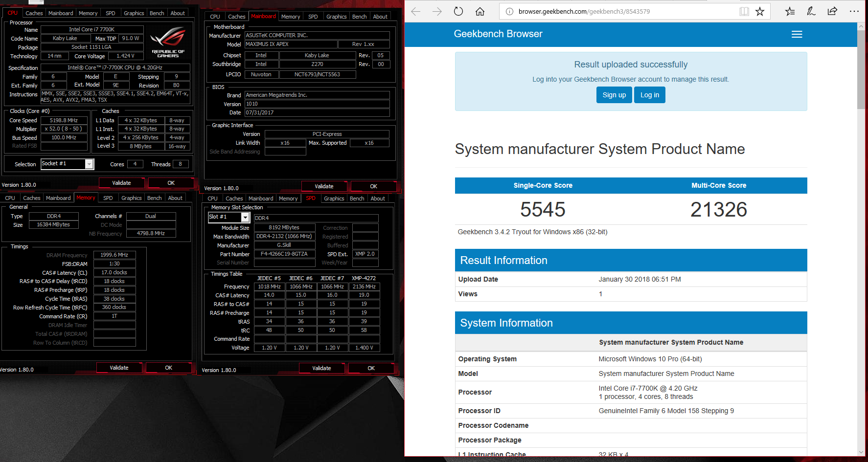Open reading view icon in address bar
The height and width of the screenshot is (462, 868).
tap(744, 11)
